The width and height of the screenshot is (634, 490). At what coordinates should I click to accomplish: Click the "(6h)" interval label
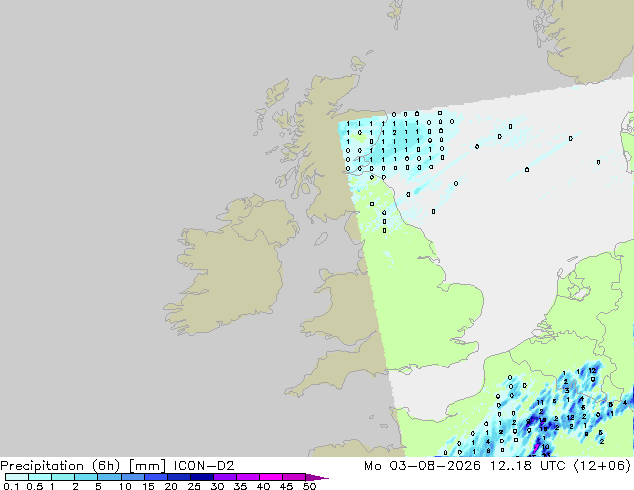coord(106,466)
